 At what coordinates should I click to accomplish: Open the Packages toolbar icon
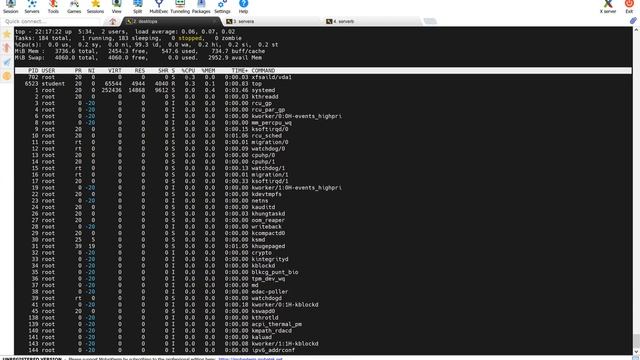[x=201, y=6]
